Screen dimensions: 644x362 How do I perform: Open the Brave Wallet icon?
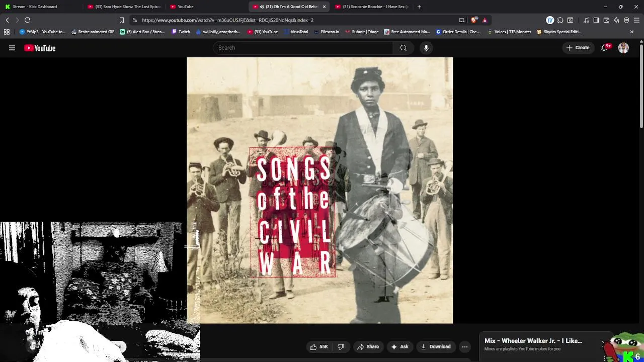606,20
